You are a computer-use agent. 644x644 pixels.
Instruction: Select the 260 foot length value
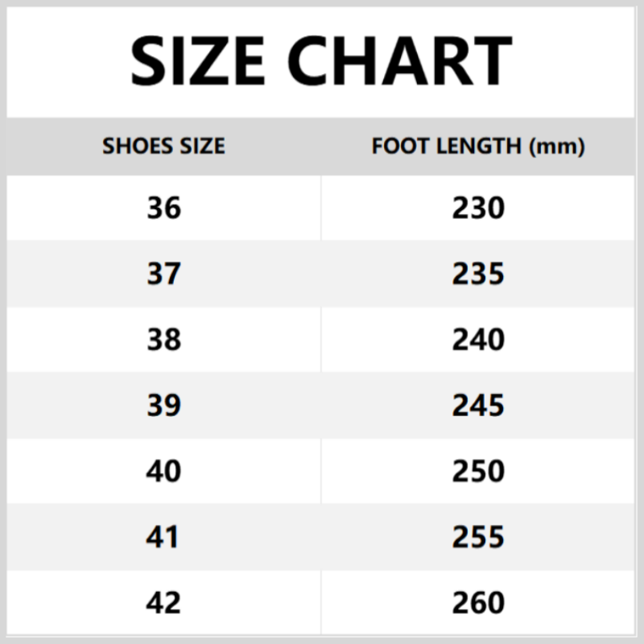click(x=478, y=602)
